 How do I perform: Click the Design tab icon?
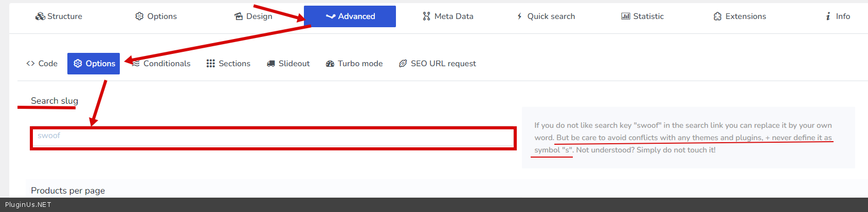239,16
